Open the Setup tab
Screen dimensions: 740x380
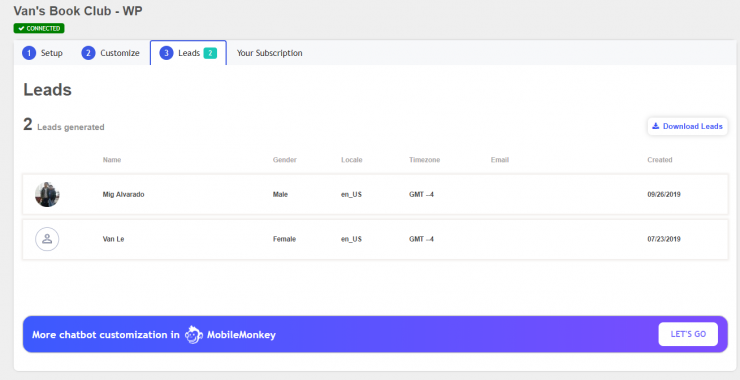(42, 53)
